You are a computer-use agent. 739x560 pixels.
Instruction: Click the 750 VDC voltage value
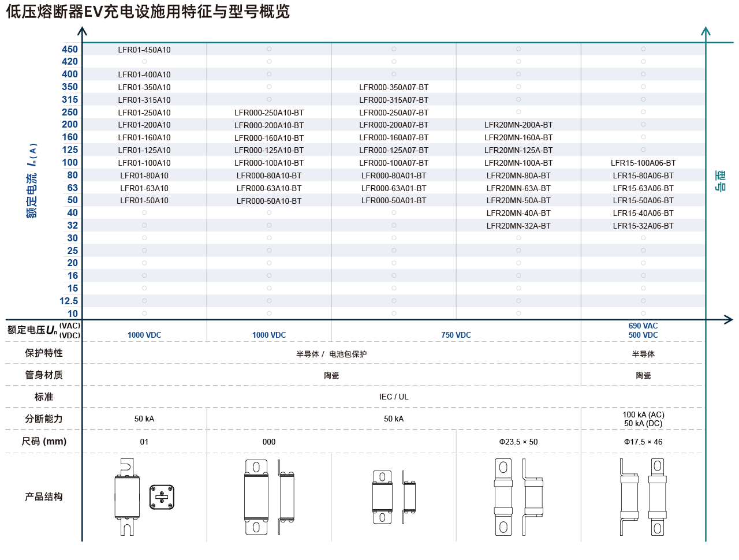(x=456, y=335)
